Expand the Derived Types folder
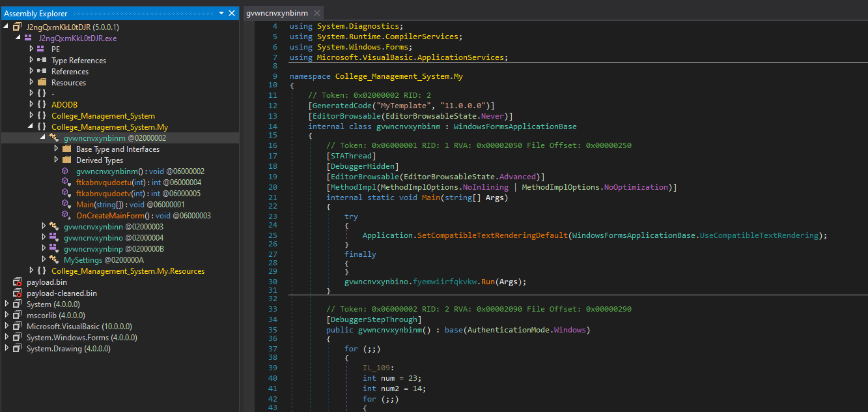This screenshot has height=412, width=868. pyautogui.click(x=56, y=160)
